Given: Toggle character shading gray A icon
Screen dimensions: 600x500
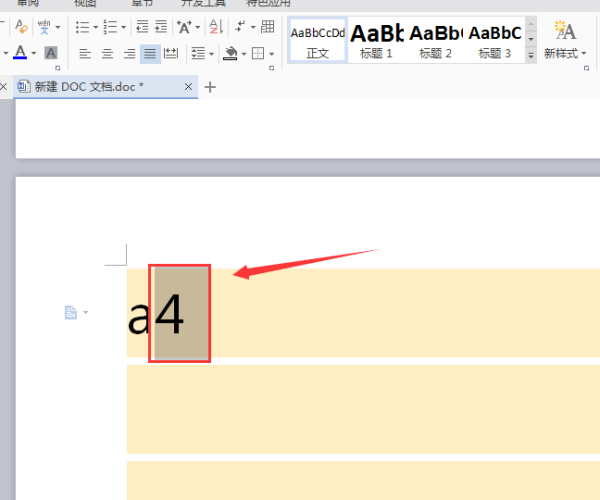Looking at the screenshot, I should (x=51, y=53).
